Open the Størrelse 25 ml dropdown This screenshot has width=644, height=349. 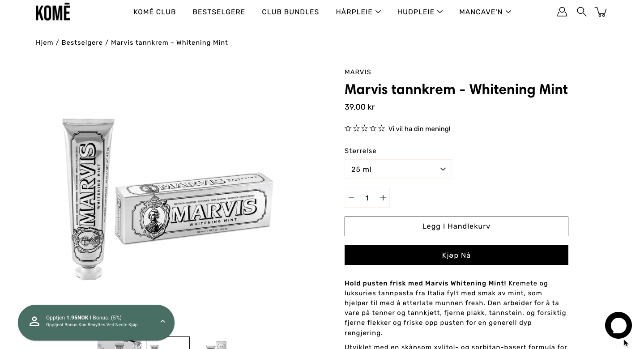point(398,169)
